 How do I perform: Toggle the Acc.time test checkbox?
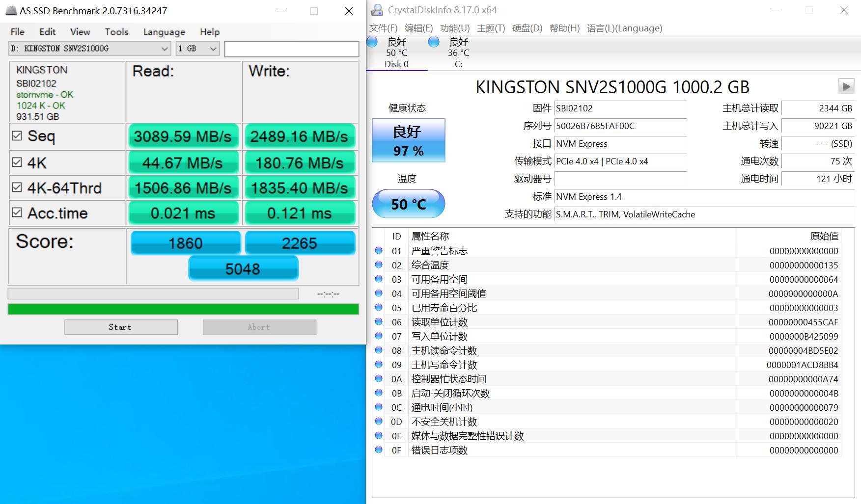[x=17, y=213]
